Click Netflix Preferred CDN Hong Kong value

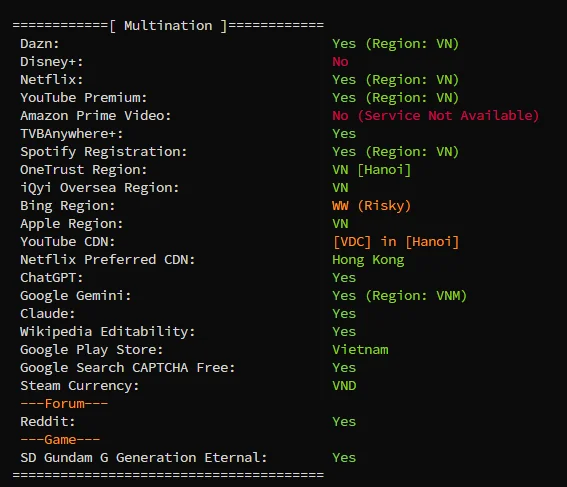(368, 260)
